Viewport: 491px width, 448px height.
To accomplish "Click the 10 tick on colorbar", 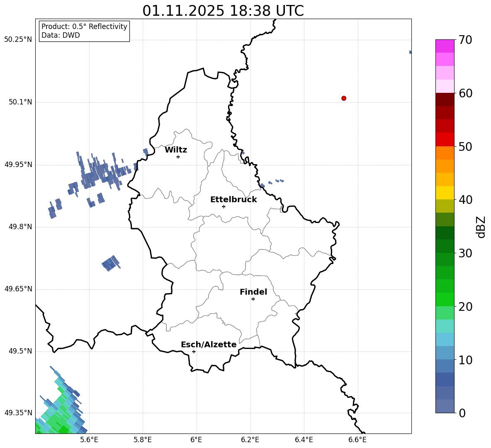I will 465,360.
